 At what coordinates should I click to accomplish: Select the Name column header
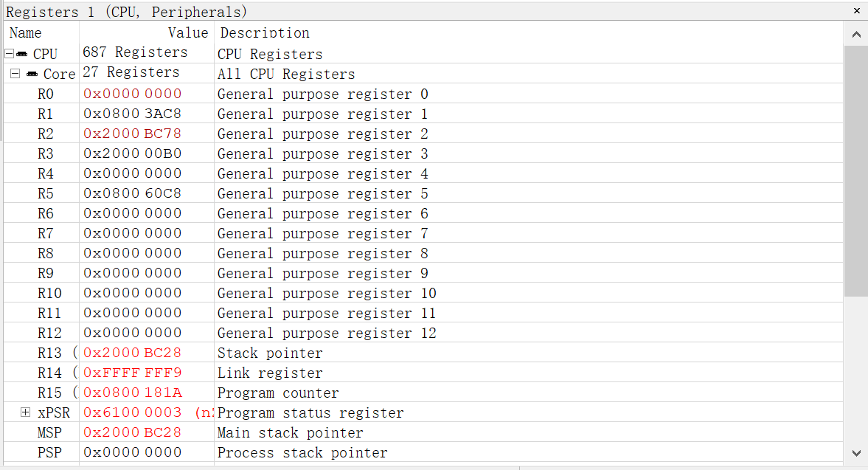tap(26, 33)
